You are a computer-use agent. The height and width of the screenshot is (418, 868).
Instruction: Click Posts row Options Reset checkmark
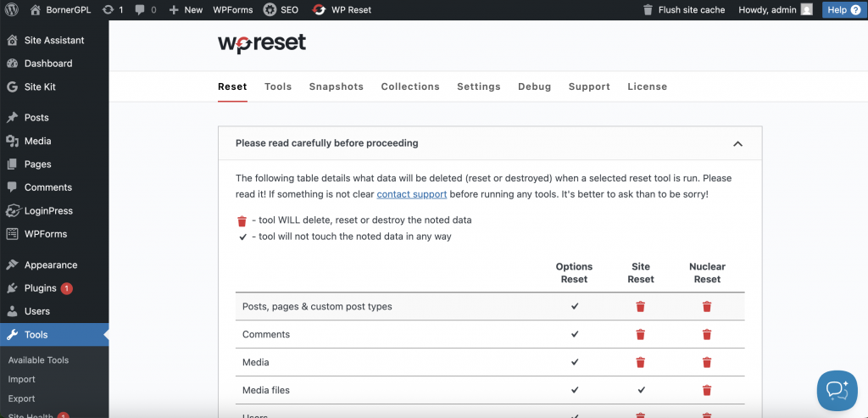click(x=575, y=305)
